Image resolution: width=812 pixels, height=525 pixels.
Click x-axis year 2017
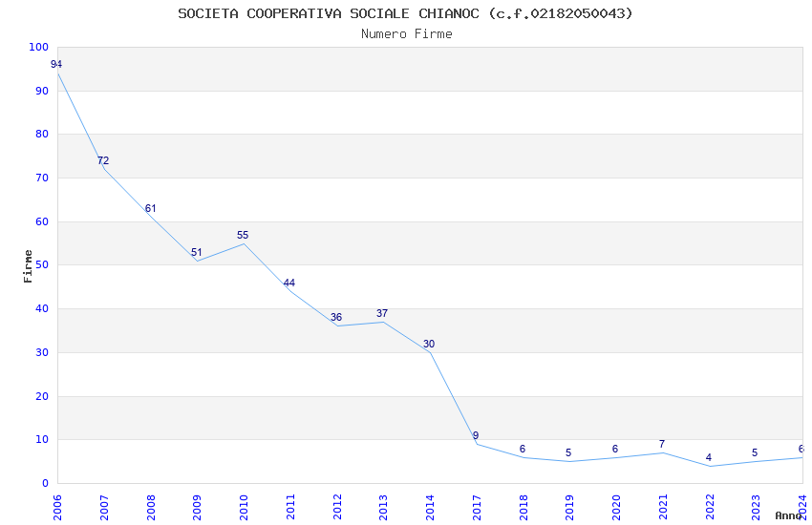(477, 508)
